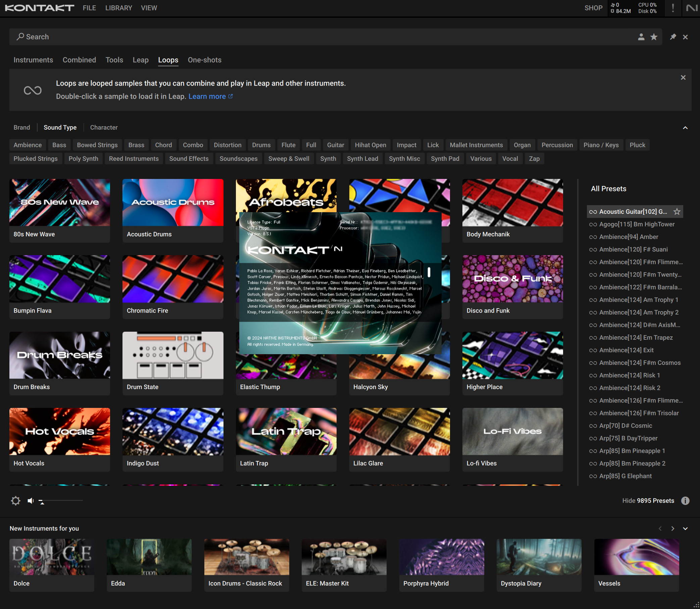700x609 pixels.
Task: Select the Arp[85] G Elephant preset
Action: (635, 476)
